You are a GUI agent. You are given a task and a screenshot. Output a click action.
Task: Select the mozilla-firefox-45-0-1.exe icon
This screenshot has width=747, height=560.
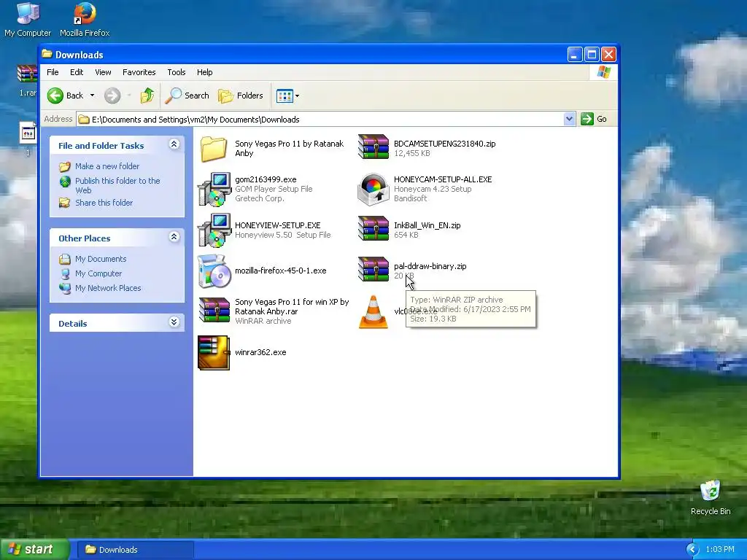point(214,271)
